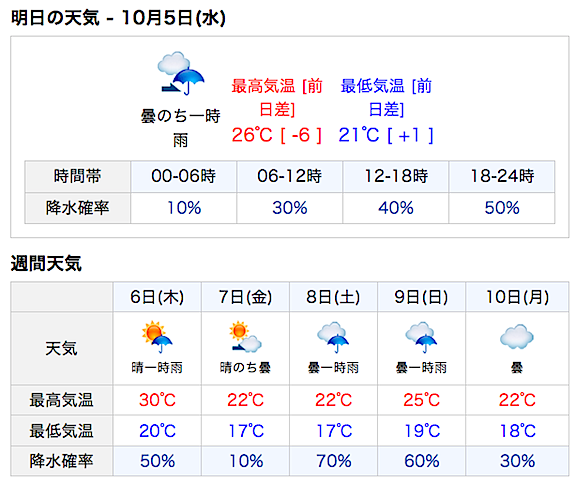Viewport: 576px width, 483px height.
Task: Click the 50% rain chance for 18-24時
Action: (x=502, y=208)
